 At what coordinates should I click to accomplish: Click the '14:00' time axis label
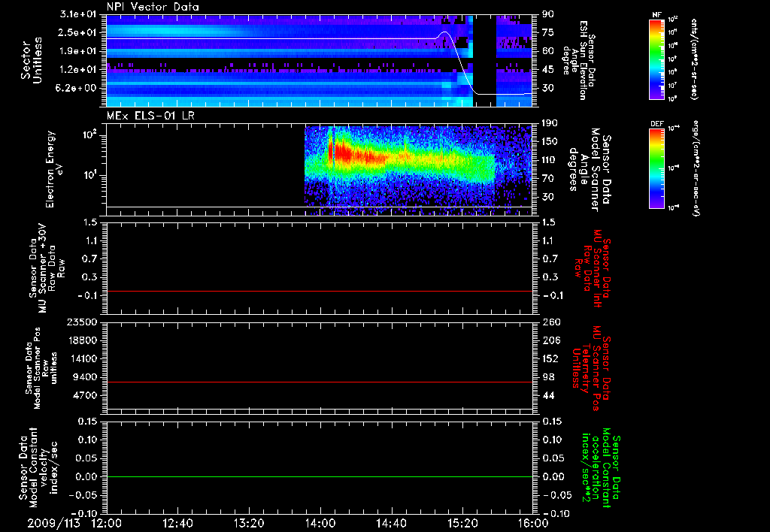[320, 524]
